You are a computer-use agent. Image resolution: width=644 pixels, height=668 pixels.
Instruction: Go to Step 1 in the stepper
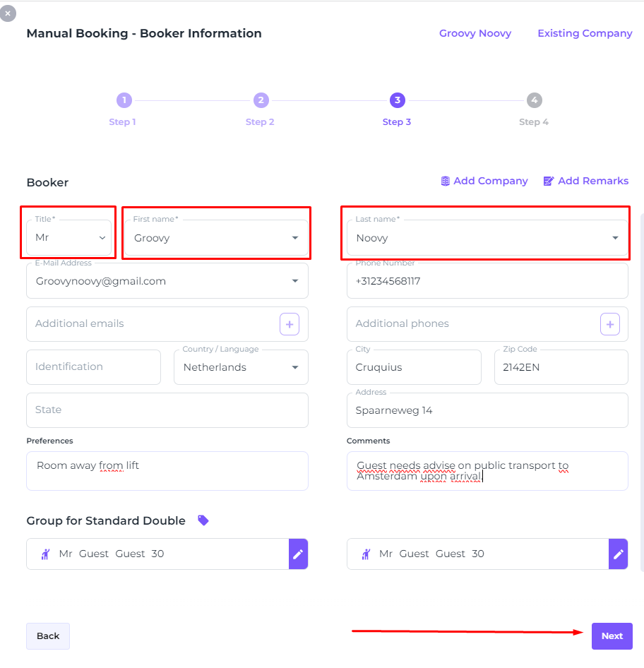[x=124, y=100]
